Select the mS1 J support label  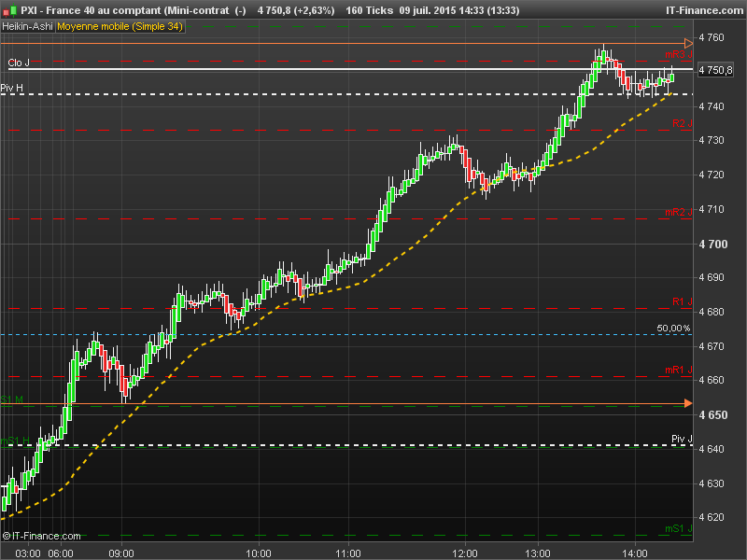click(679, 528)
